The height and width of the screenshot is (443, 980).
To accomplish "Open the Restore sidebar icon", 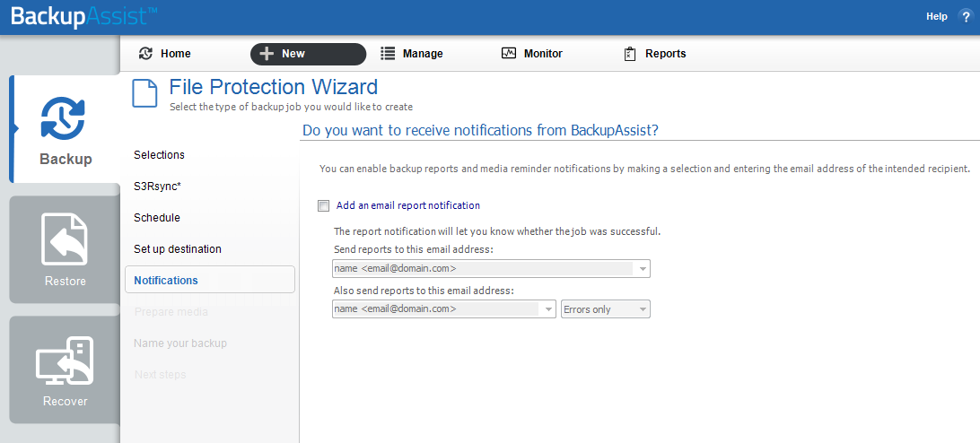I will (65, 239).
